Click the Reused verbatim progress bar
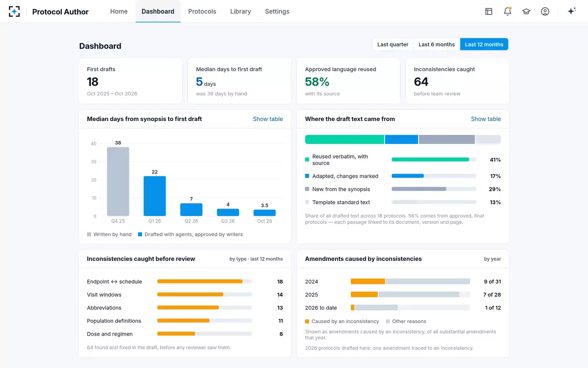 point(434,159)
